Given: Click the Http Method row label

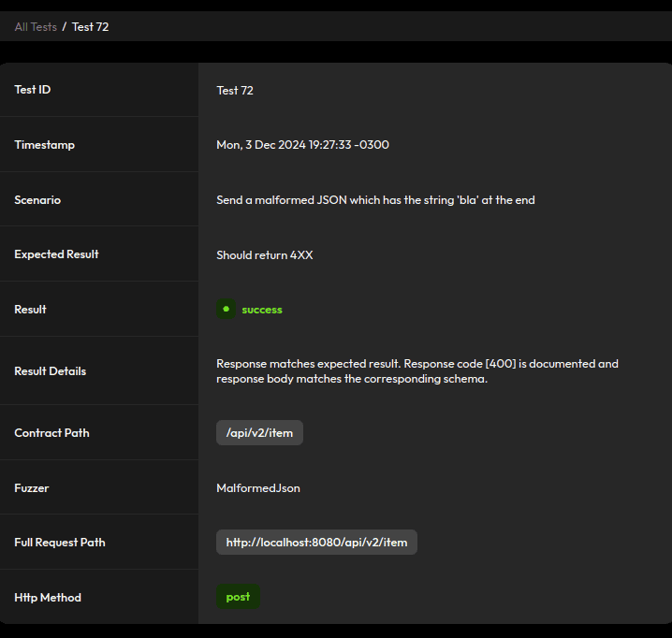Looking at the screenshot, I should pyautogui.click(x=48, y=598).
